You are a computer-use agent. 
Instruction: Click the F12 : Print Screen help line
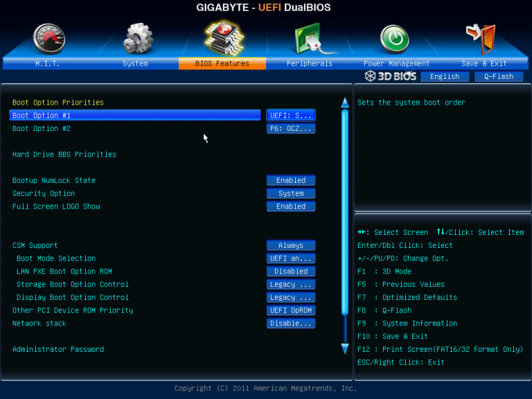(440, 349)
